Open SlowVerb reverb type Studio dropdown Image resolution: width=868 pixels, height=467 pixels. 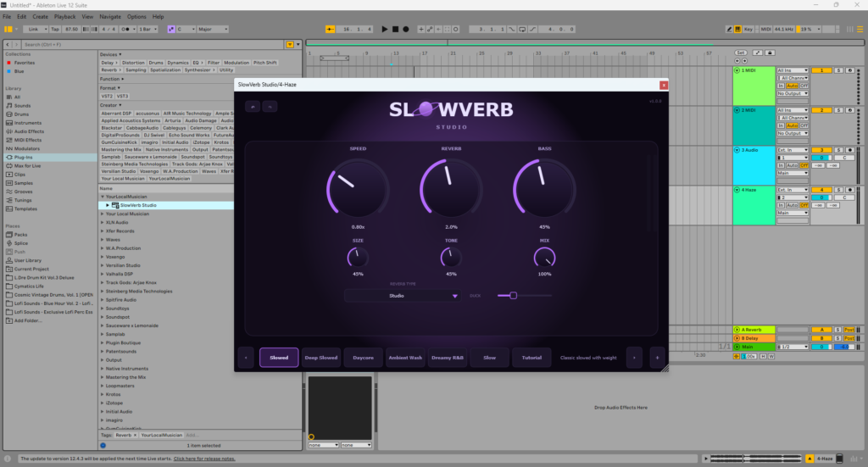(x=402, y=296)
